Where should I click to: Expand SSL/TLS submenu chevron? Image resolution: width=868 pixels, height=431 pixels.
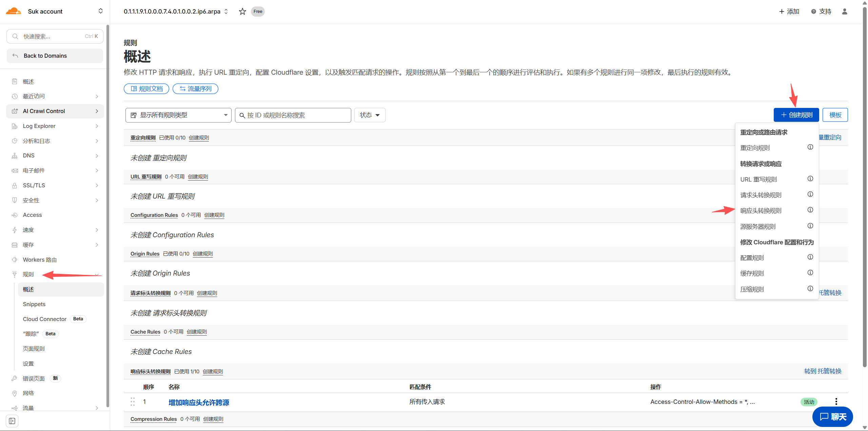click(x=97, y=186)
